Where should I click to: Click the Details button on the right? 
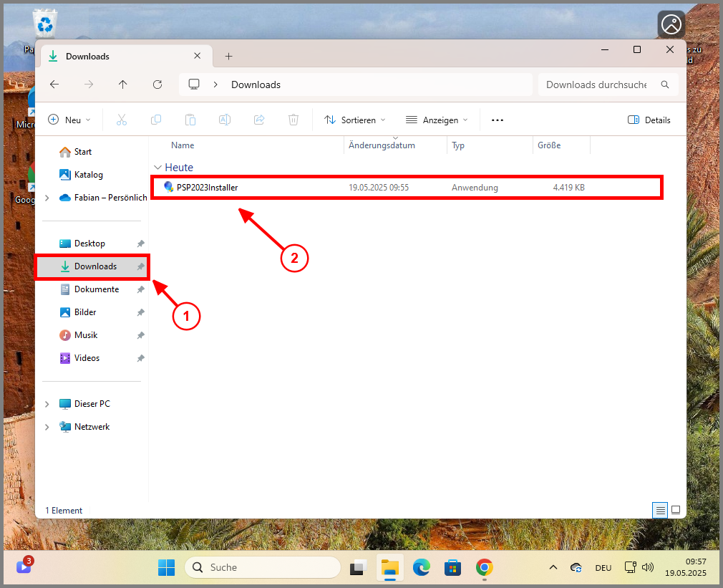point(649,120)
